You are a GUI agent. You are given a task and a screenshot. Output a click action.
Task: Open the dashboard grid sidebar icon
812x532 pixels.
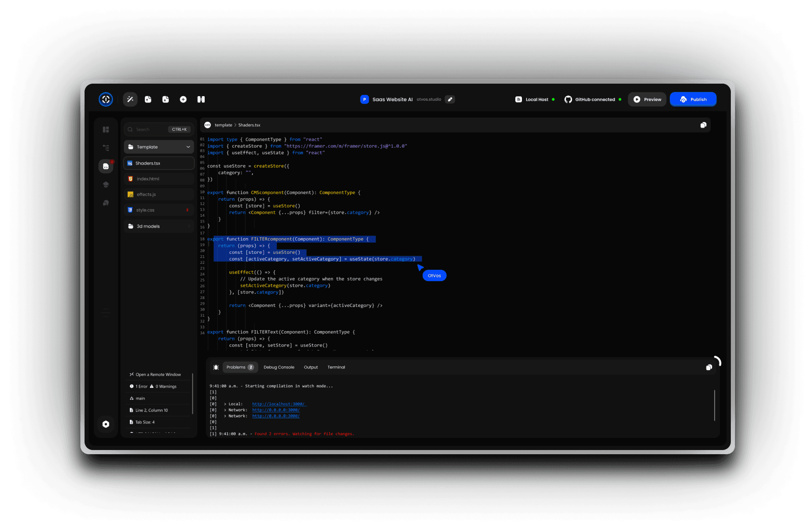(106, 130)
